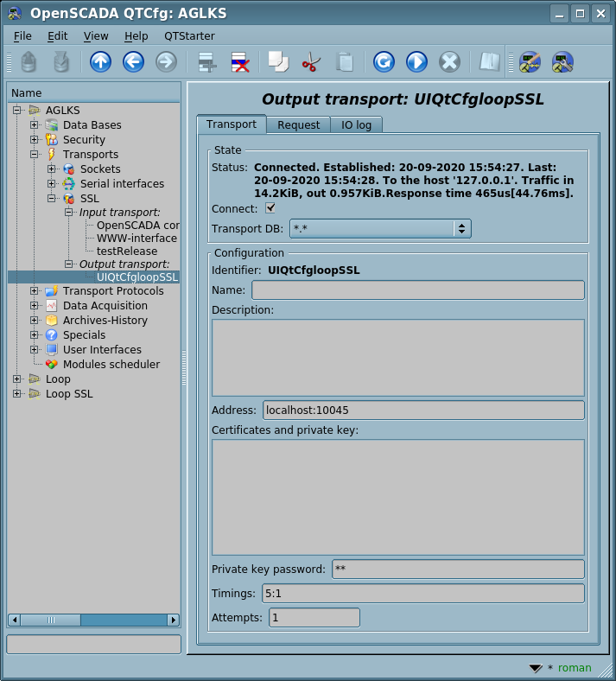Expand the Loop station node
This screenshot has width=616, height=681.
pos(17,379)
